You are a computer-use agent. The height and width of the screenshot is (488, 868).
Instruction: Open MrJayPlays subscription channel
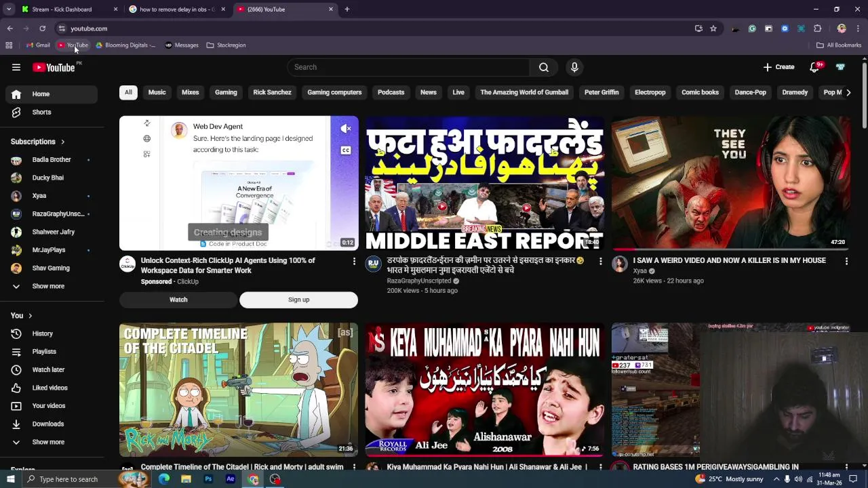(x=52, y=250)
